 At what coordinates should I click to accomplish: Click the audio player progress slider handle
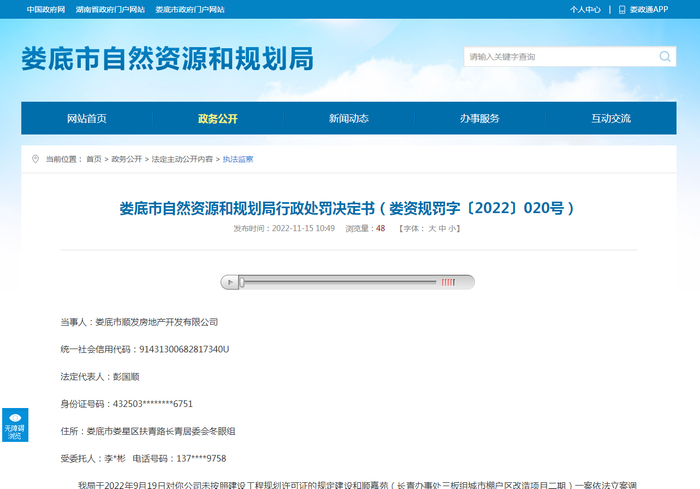(x=242, y=282)
